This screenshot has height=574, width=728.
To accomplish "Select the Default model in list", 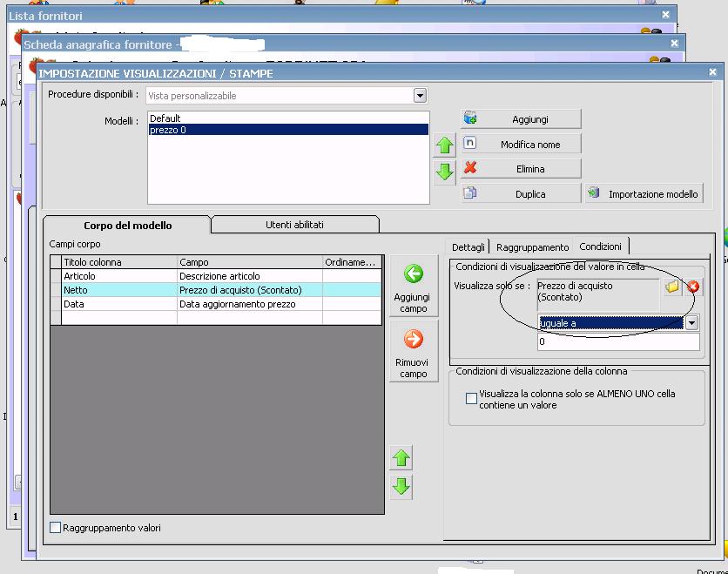I will point(288,118).
